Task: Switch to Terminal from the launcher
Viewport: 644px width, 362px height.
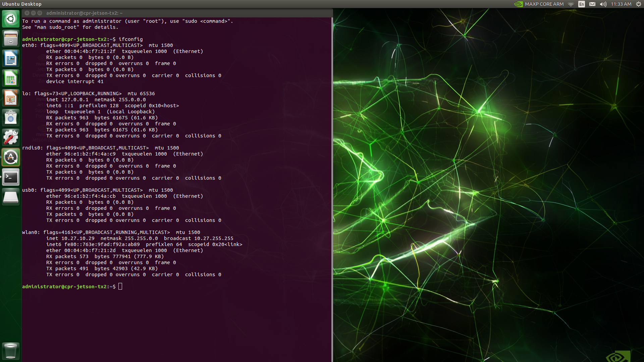Action: 11,177
